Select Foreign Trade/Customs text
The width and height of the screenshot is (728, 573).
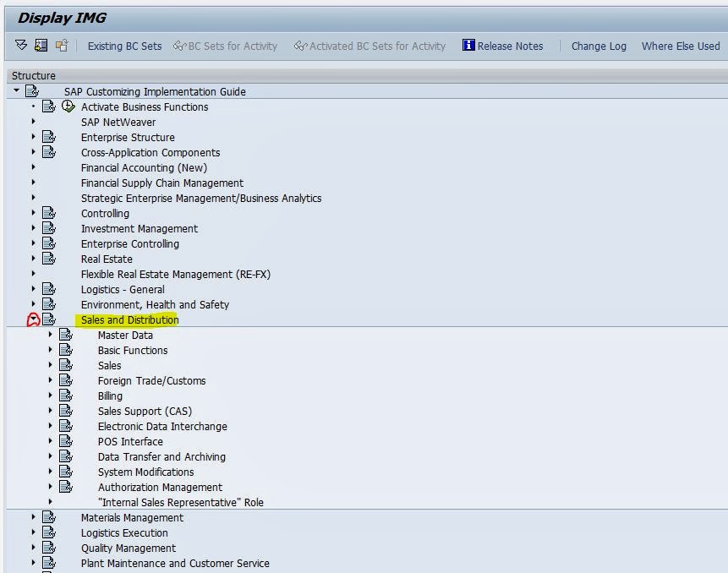[x=152, y=381]
